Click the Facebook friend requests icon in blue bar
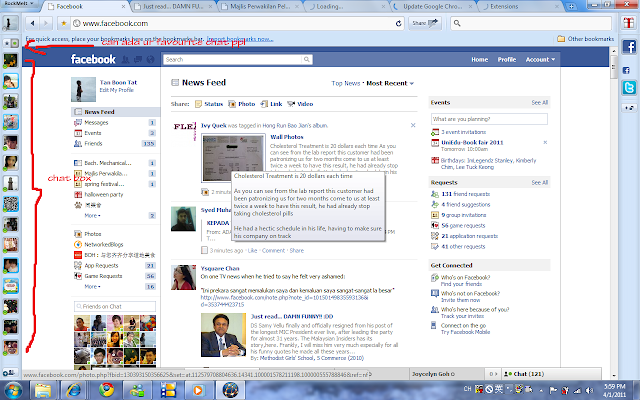640x400 pixels. (125, 60)
